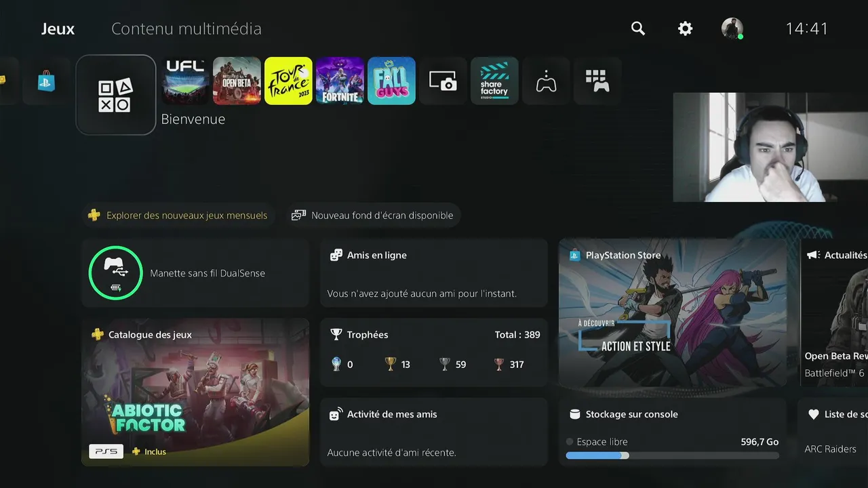This screenshot has height=488, width=868.
Task: Open the media gallery camera tile
Action: (x=443, y=81)
